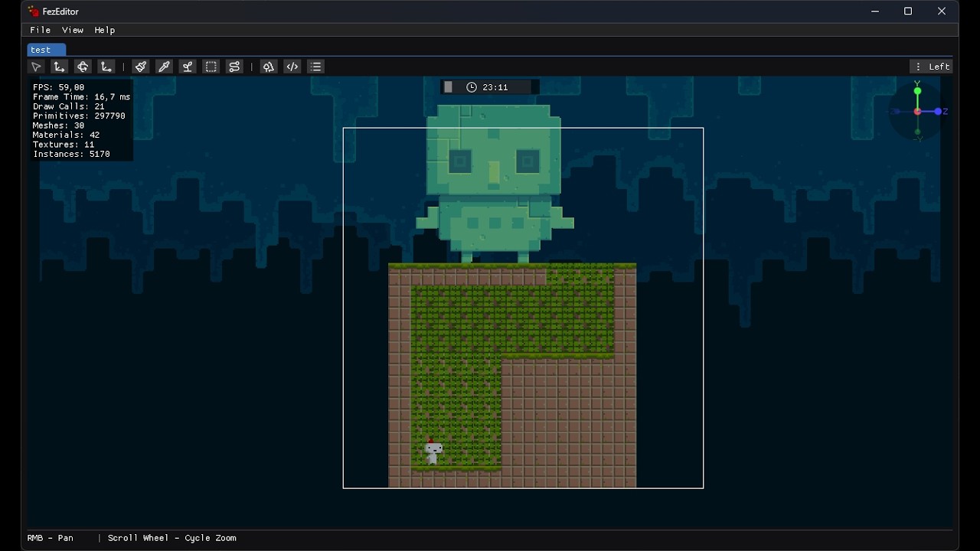Click the Gomez character in the level

click(434, 452)
